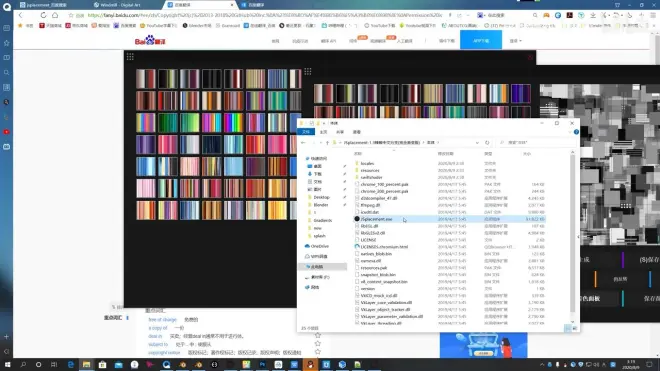Viewport: 660px width, 371px height.
Task: Pick the rainbow gradient swatch
Action: click(234, 123)
